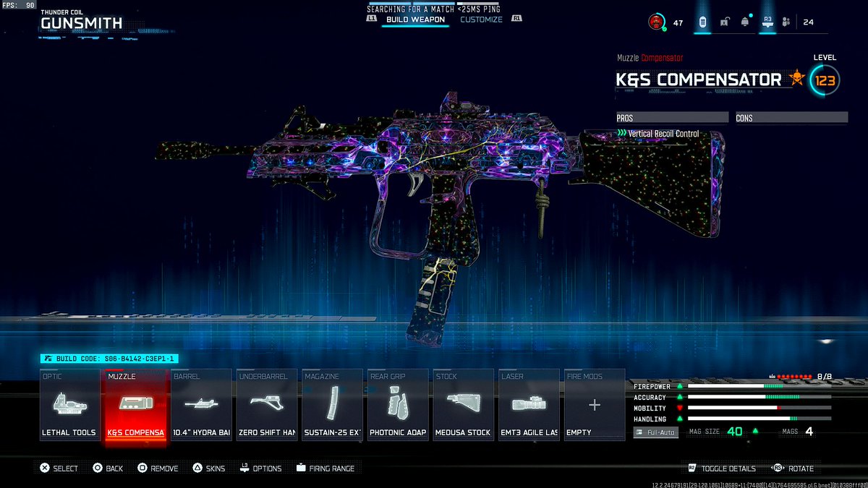Screen dimensions: 868x488
Task: Click the player level number 47
Action: coord(678,22)
